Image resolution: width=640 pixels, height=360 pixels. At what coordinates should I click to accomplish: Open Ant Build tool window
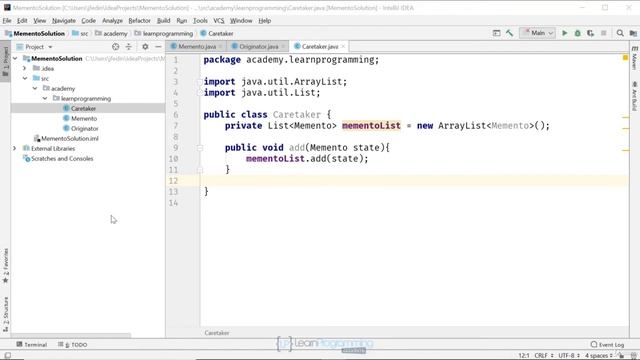pyautogui.click(x=635, y=96)
